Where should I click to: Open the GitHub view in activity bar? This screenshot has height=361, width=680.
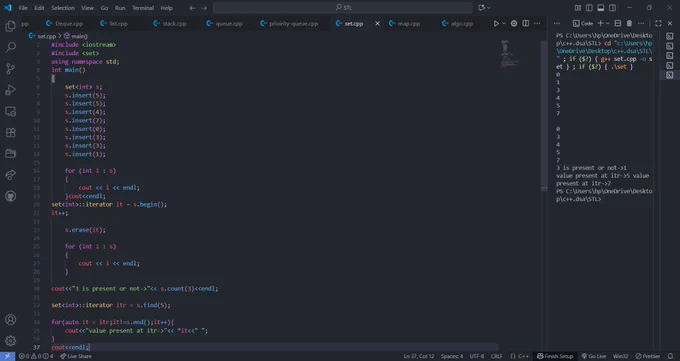point(10,196)
